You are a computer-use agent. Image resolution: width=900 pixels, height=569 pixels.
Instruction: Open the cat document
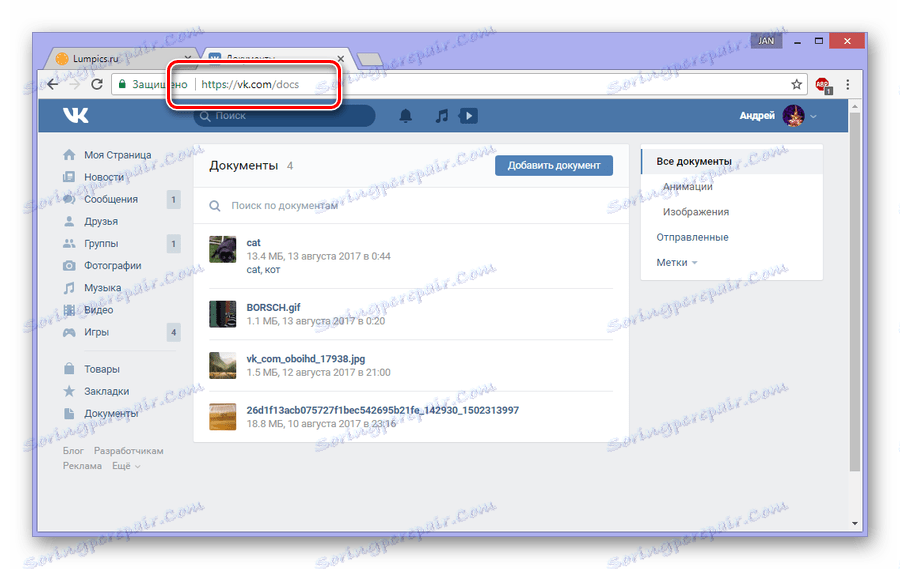(253, 242)
